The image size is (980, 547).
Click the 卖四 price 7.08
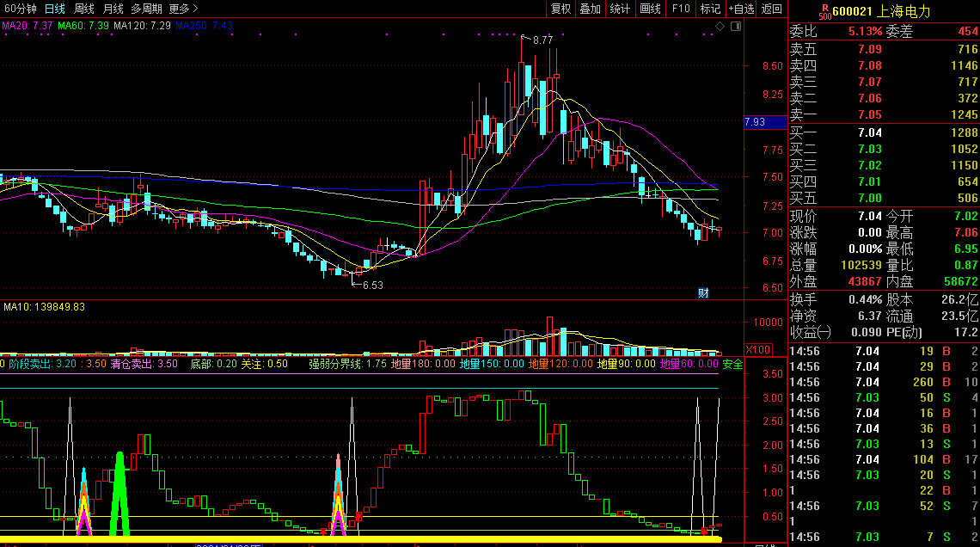(x=870, y=65)
